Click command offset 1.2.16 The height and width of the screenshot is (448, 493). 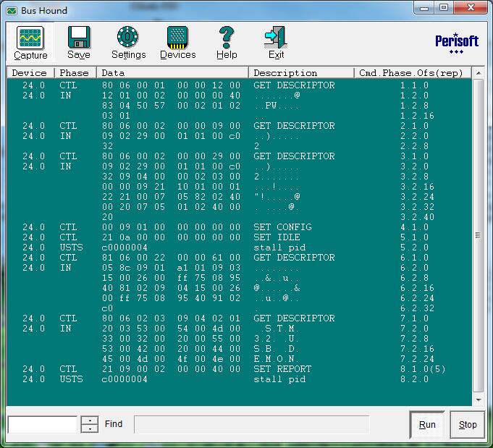click(x=417, y=116)
